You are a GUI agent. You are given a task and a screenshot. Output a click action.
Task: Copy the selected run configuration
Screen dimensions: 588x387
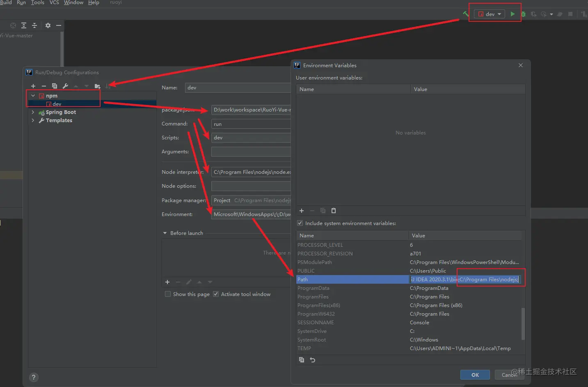point(55,86)
